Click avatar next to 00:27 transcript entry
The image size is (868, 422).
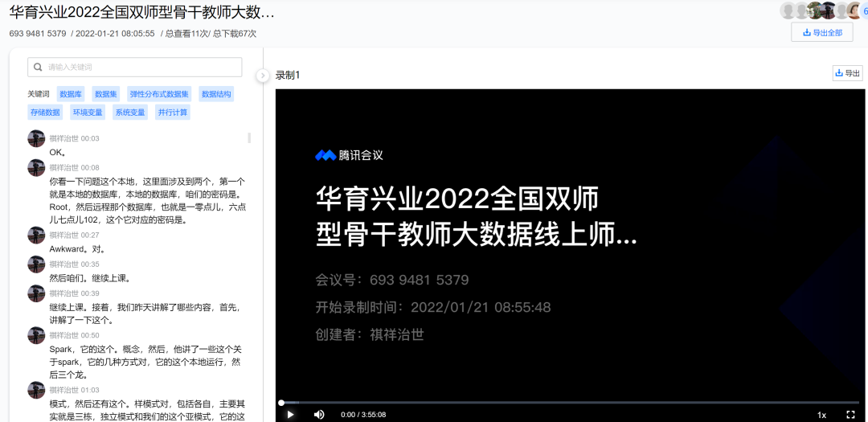36,235
